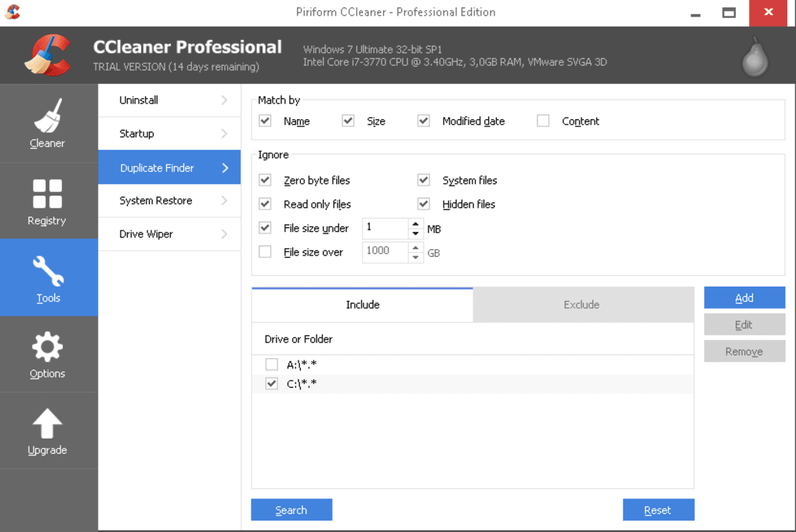
Task: Enable matching by Content
Action: click(x=543, y=121)
